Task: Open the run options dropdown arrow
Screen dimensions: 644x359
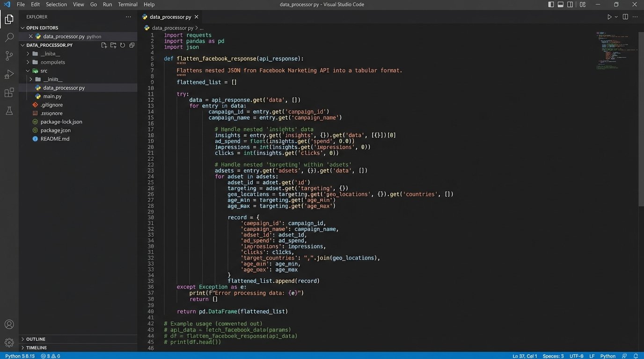Action: [616, 17]
